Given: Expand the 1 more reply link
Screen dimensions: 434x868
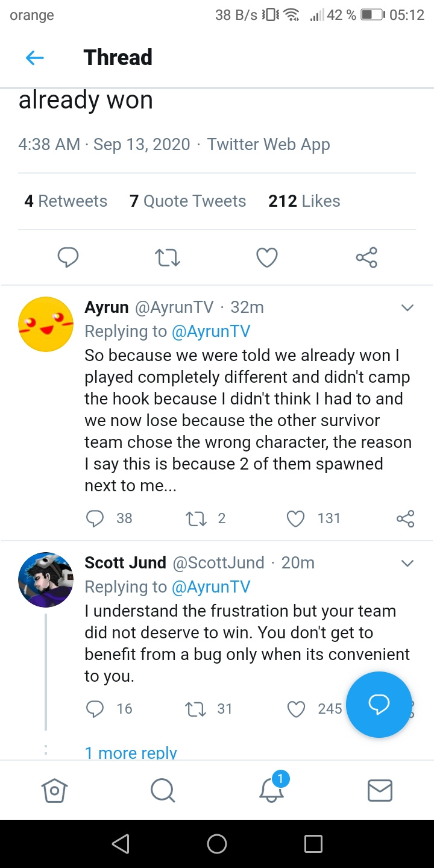Looking at the screenshot, I should click(x=131, y=753).
